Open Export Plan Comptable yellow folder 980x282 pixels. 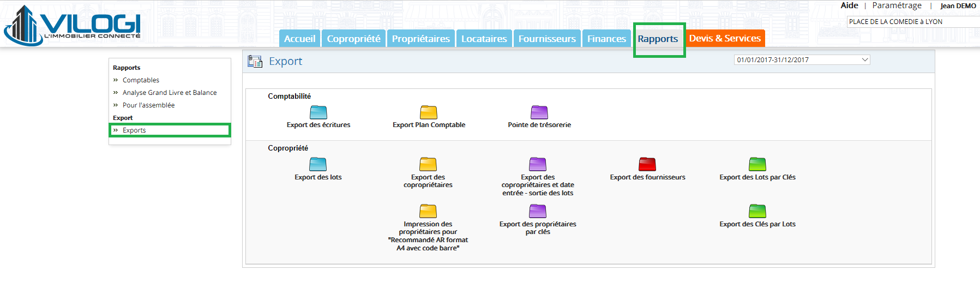coord(429,112)
